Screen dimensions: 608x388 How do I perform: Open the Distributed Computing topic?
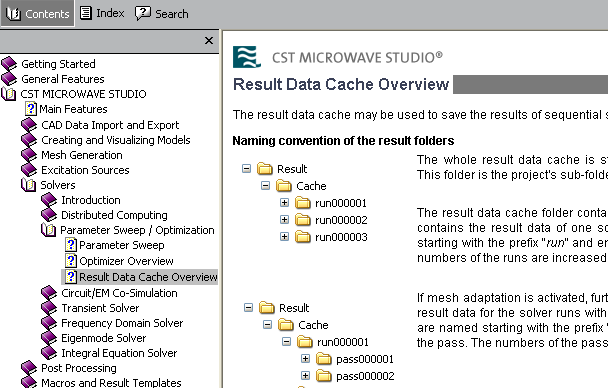(x=114, y=215)
